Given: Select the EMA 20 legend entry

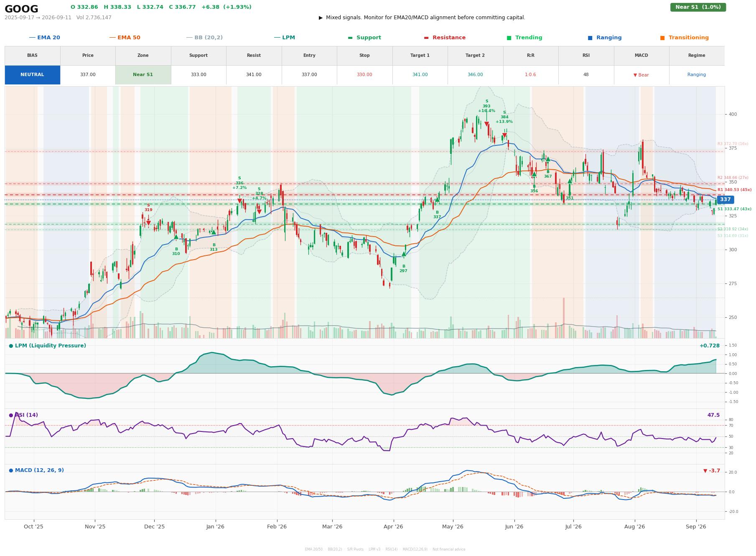Looking at the screenshot, I should pos(44,38).
